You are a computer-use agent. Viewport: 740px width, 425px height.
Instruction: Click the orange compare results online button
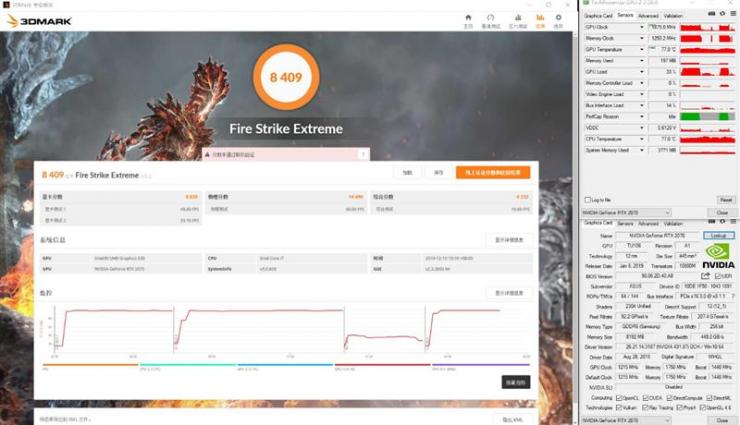(x=493, y=173)
